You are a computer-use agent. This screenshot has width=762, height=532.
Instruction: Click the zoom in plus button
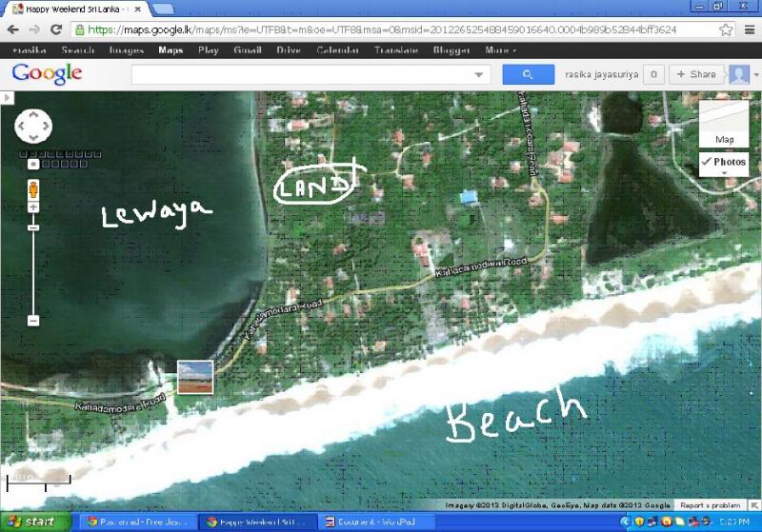(32, 207)
